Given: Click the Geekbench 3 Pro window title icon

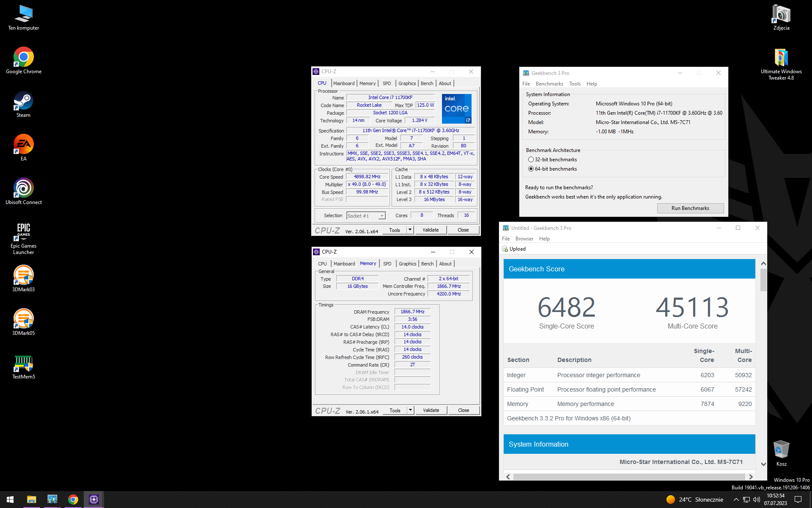Looking at the screenshot, I should point(526,73).
